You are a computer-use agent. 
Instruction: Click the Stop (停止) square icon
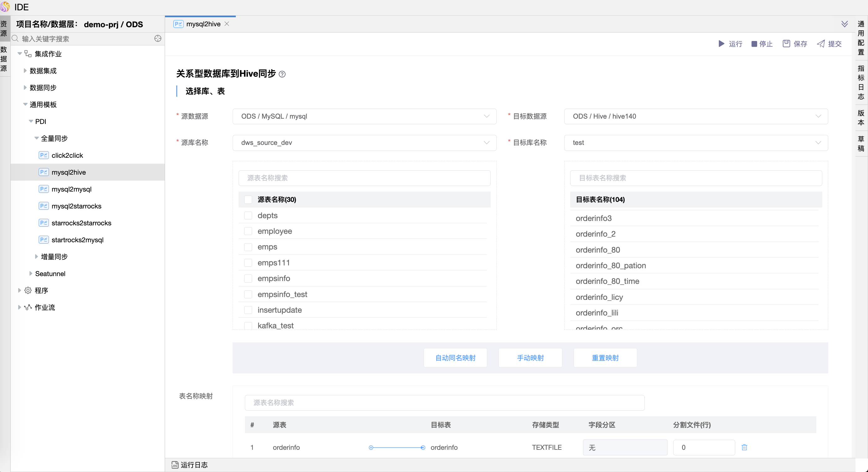754,44
